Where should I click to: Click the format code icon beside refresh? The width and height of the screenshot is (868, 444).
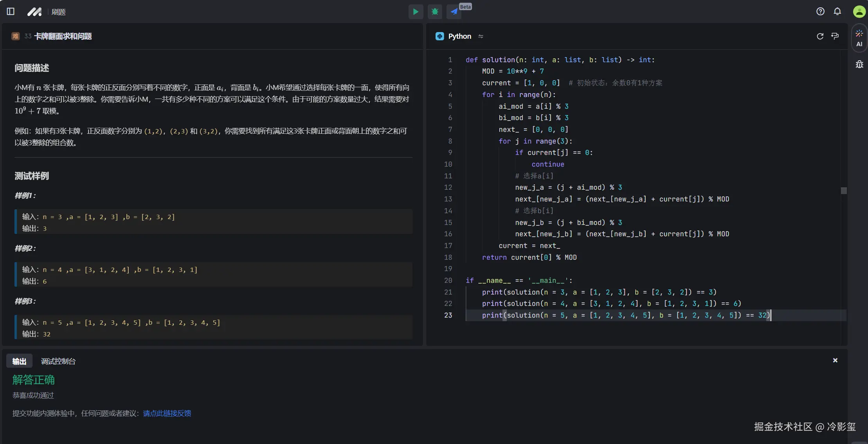click(835, 36)
